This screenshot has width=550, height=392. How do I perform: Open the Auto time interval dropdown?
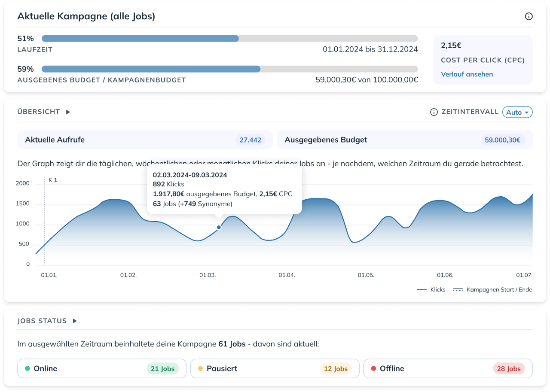517,112
